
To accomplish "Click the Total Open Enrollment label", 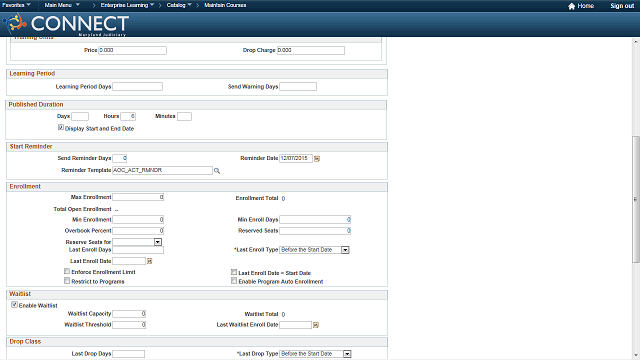I will coord(82,209).
